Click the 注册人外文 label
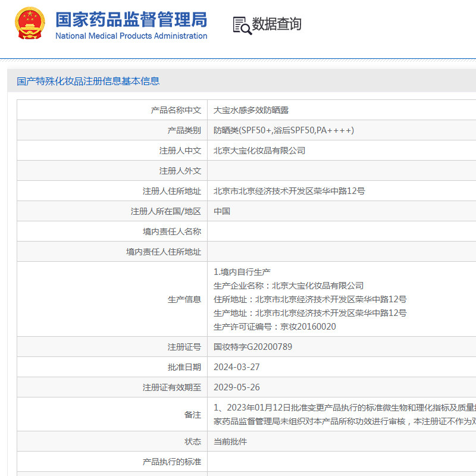Image resolution: width=476 pixels, height=476 pixels. [180, 171]
